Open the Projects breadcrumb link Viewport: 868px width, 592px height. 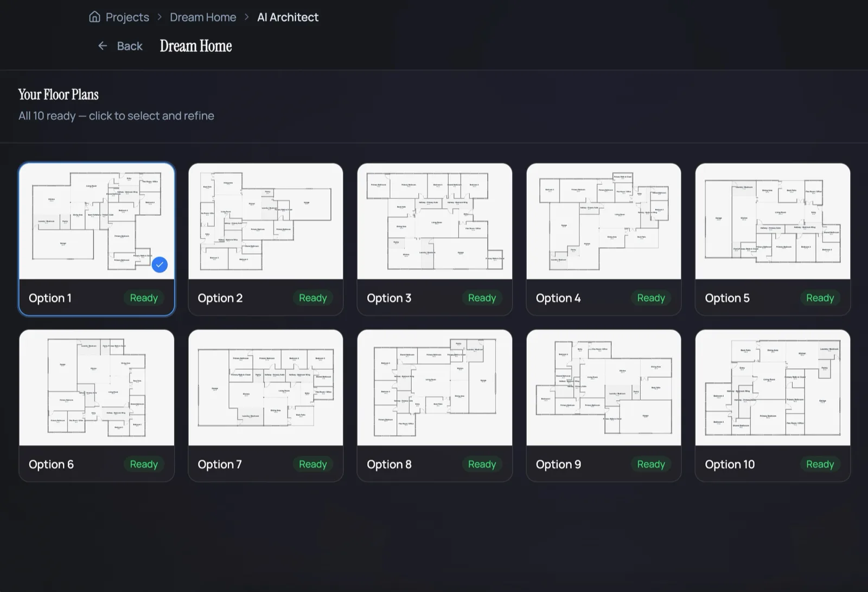(126, 17)
